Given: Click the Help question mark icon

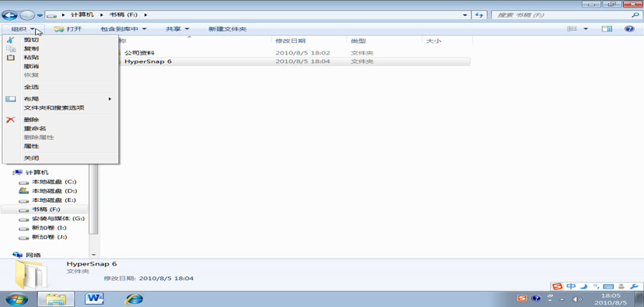Looking at the screenshot, I should pyautogui.click(x=627, y=29).
